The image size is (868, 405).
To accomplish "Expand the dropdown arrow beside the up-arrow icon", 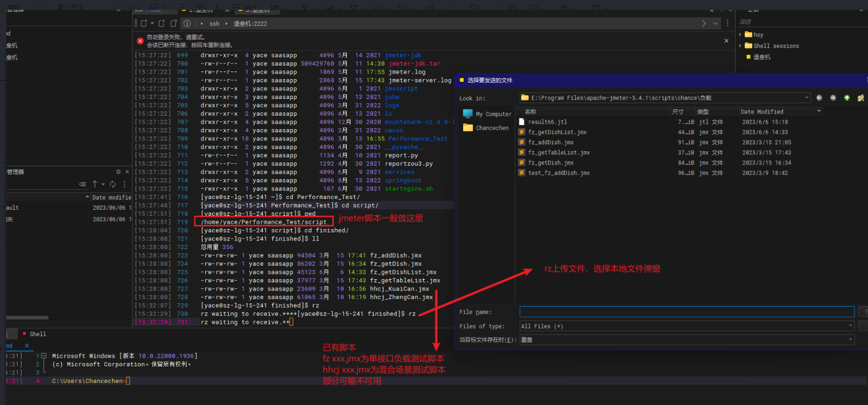I will tap(103, 184).
